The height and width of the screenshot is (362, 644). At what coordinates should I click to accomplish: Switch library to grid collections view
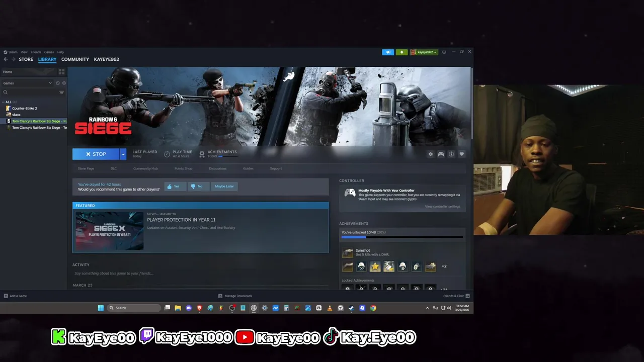tap(62, 72)
